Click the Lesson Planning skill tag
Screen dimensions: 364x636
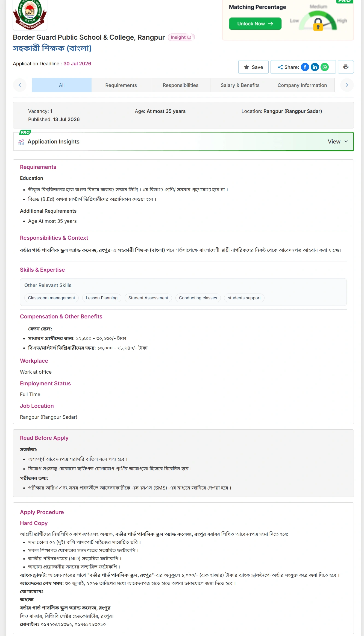coord(102,298)
